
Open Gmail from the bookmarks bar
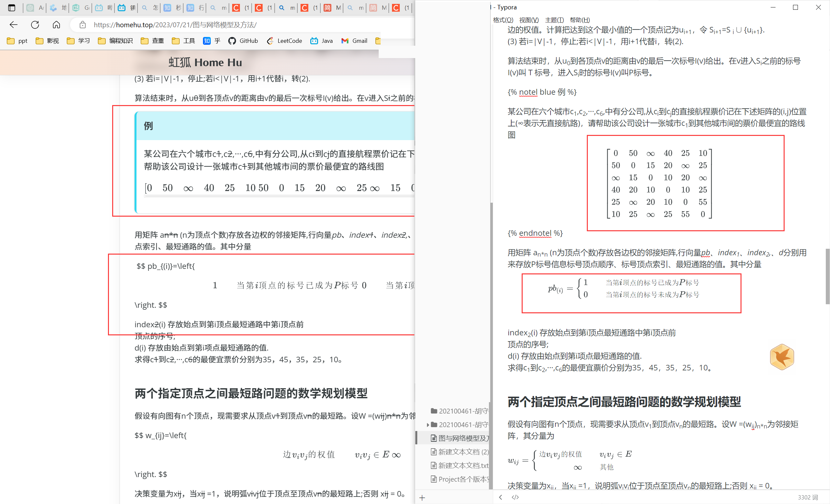pyautogui.click(x=354, y=41)
